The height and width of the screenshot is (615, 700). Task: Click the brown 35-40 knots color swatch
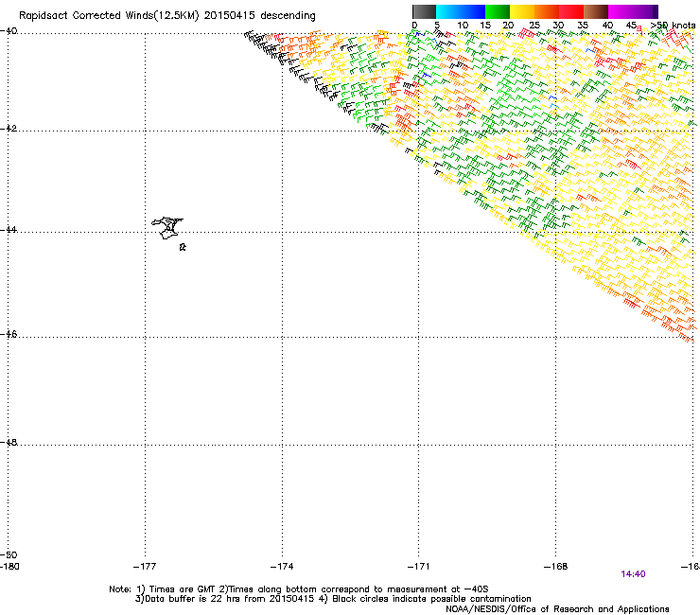point(596,11)
